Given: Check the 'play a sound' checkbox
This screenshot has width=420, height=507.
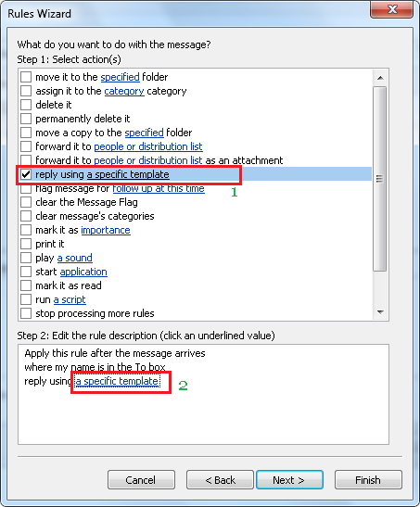Looking at the screenshot, I should point(26,258).
